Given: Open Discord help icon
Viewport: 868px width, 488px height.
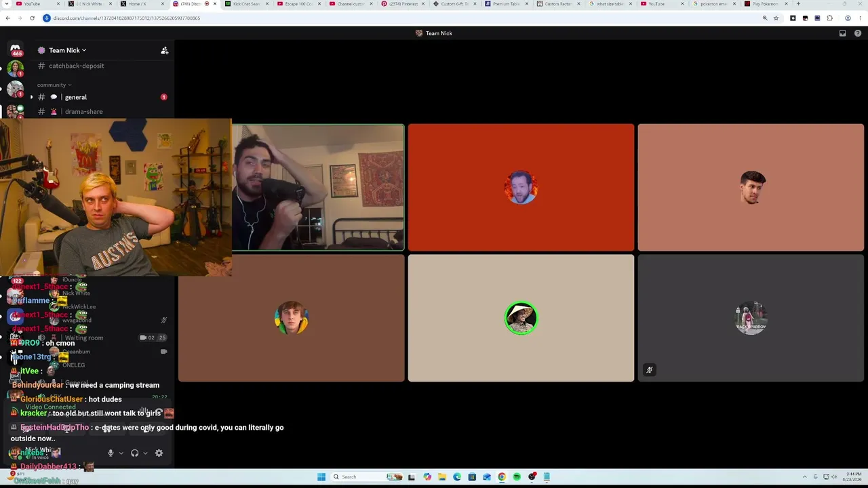Looking at the screenshot, I should click(x=859, y=33).
